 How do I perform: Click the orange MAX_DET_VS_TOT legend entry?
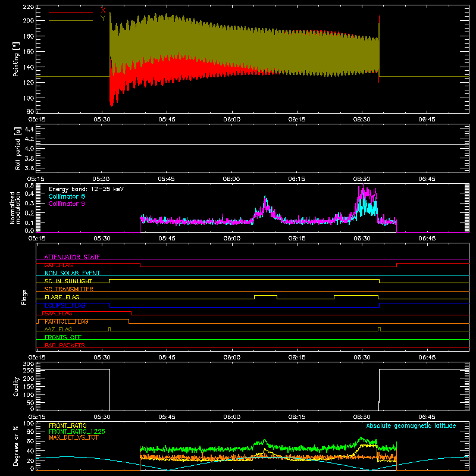point(74,437)
